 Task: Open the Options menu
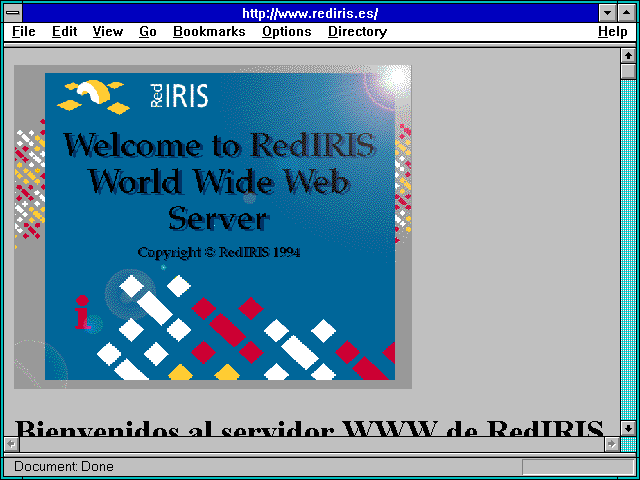point(287,32)
